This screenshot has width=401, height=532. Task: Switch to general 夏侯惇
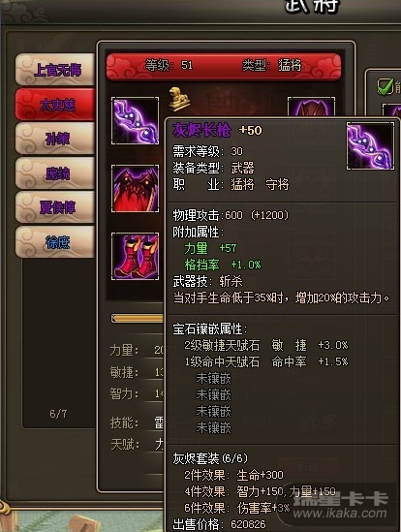[55, 207]
